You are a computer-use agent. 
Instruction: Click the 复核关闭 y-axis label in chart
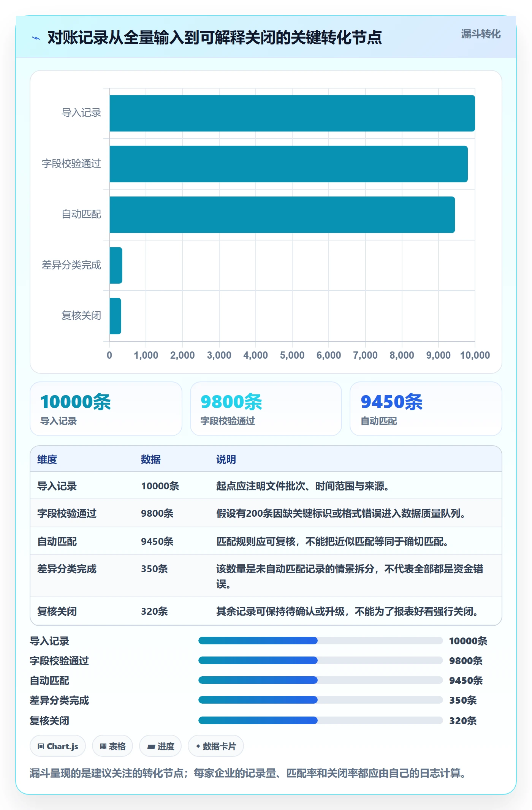[x=81, y=315]
